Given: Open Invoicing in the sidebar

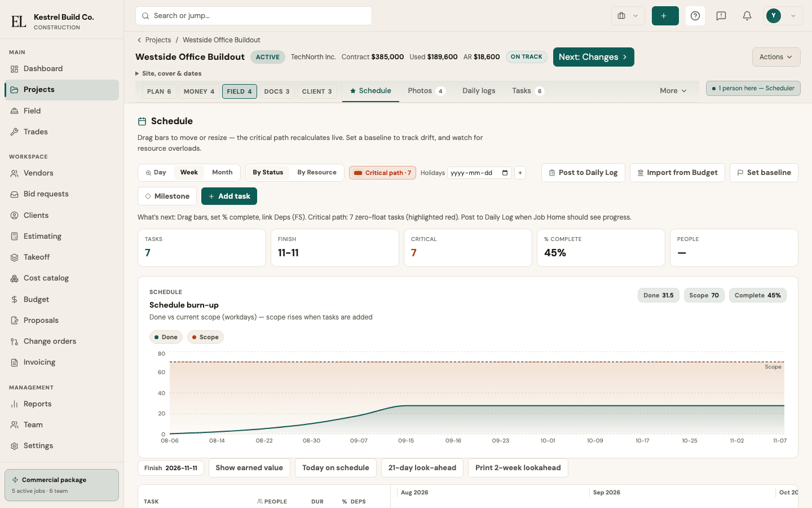Looking at the screenshot, I should pos(61,362).
